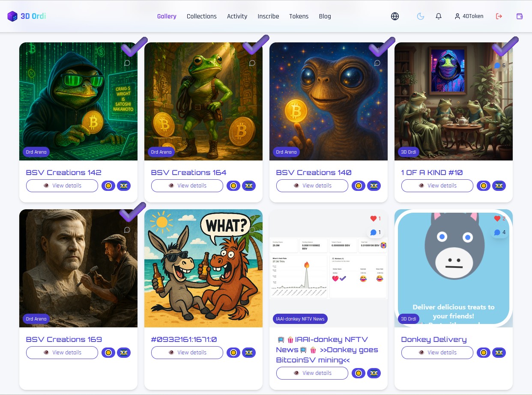Click the #0932161:1671:0 title

pyautogui.click(x=184, y=339)
